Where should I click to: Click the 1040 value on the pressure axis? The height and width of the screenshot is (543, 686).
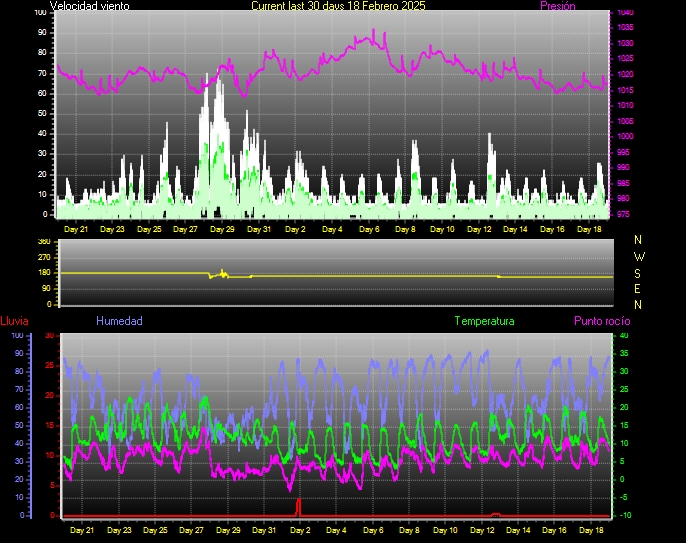624,12
